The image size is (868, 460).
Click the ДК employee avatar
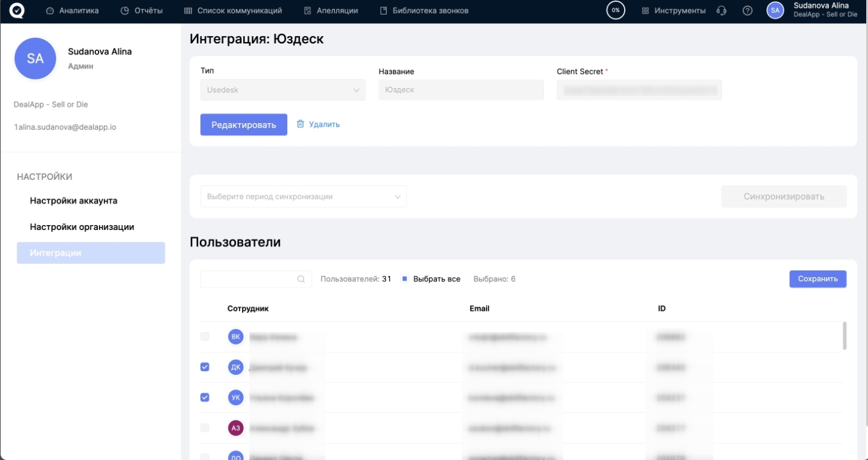point(235,367)
